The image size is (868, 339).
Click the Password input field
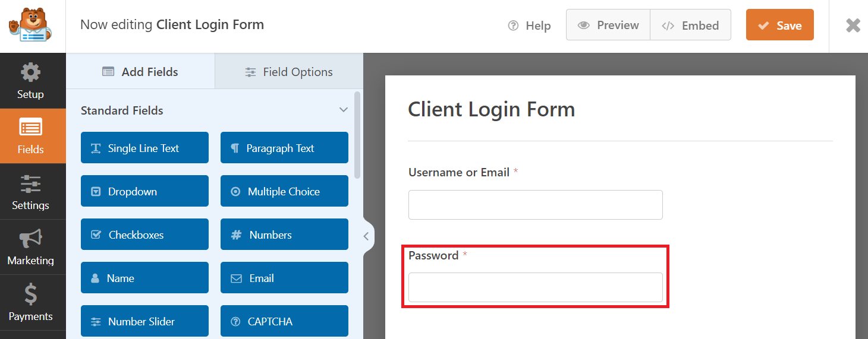pos(535,287)
